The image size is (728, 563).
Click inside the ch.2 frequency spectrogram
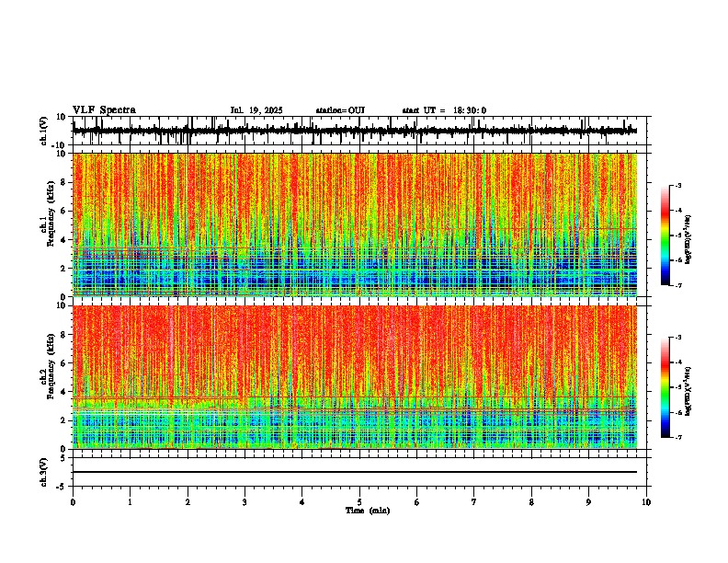click(355, 377)
